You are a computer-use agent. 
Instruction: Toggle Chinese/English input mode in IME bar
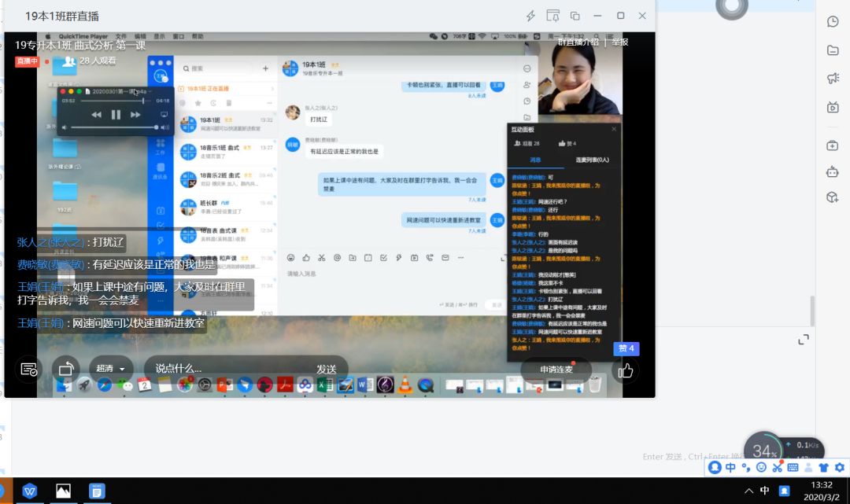click(x=730, y=468)
